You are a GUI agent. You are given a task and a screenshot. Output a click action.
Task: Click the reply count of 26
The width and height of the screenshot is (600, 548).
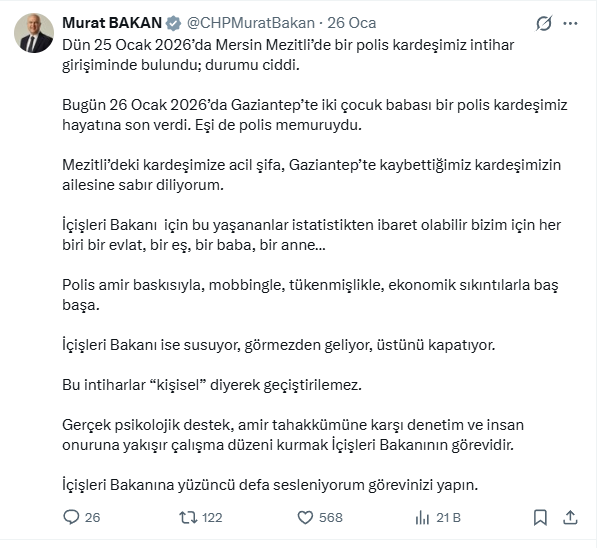click(93, 517)
